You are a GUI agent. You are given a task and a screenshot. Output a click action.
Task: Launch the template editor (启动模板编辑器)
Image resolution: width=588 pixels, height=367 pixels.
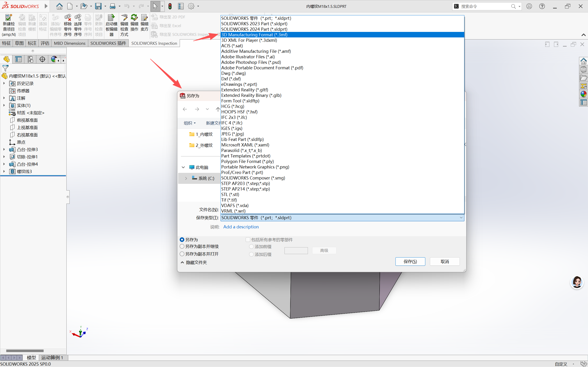pyautogui.click(x=111, y=25)
